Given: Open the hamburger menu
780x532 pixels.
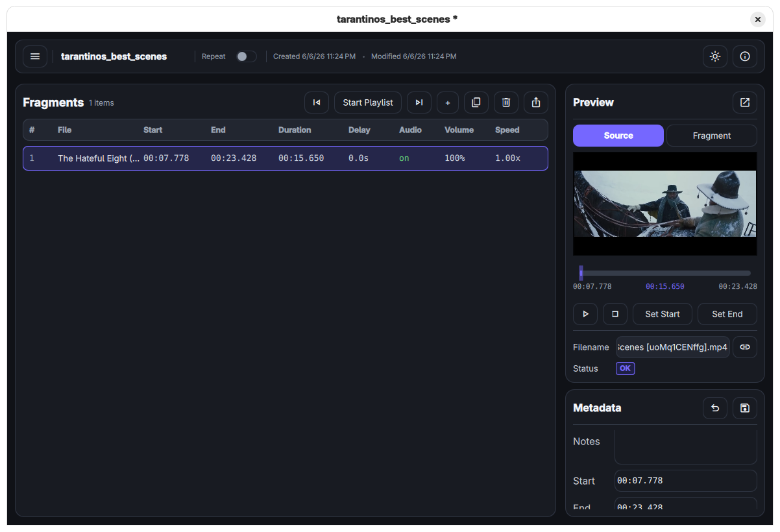Looking at the screenshot, I should [x=35, y=56].
